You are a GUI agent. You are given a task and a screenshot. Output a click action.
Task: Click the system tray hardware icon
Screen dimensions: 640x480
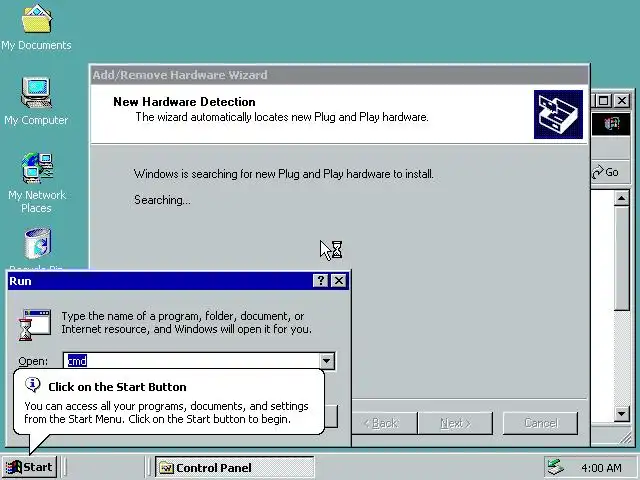(556, 467)
